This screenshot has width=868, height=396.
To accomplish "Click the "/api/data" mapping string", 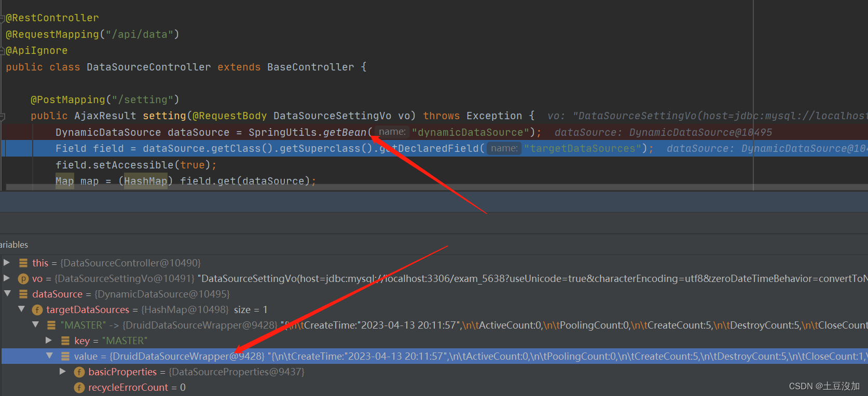I will pos(140,34).
